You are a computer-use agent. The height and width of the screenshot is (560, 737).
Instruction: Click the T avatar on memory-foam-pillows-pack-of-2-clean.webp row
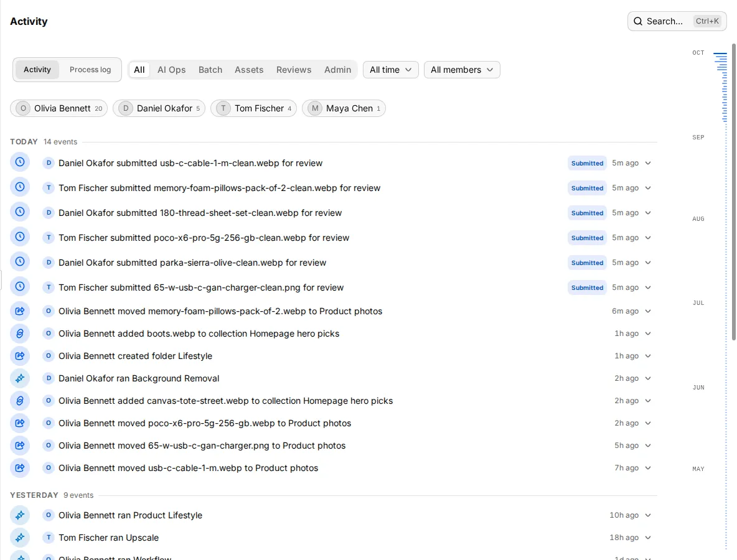49,188
